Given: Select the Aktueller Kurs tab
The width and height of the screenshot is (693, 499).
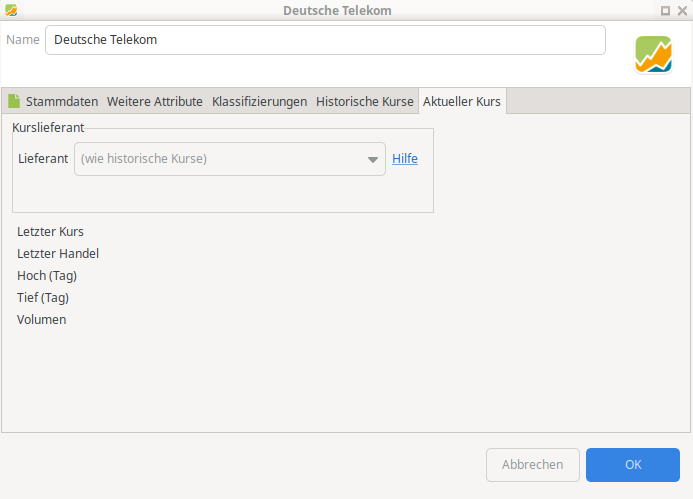Looking at the screenshot, I should (462, 101).
